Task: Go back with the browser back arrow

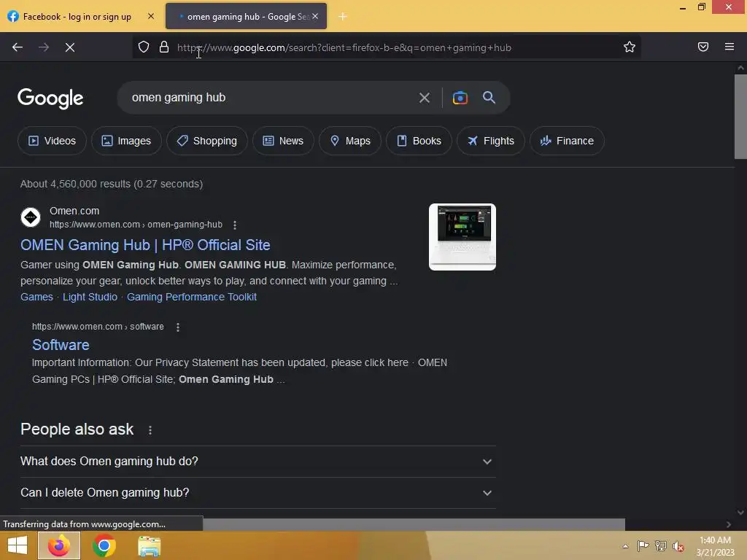Action: pyautogui.click(x=18, y=47)
